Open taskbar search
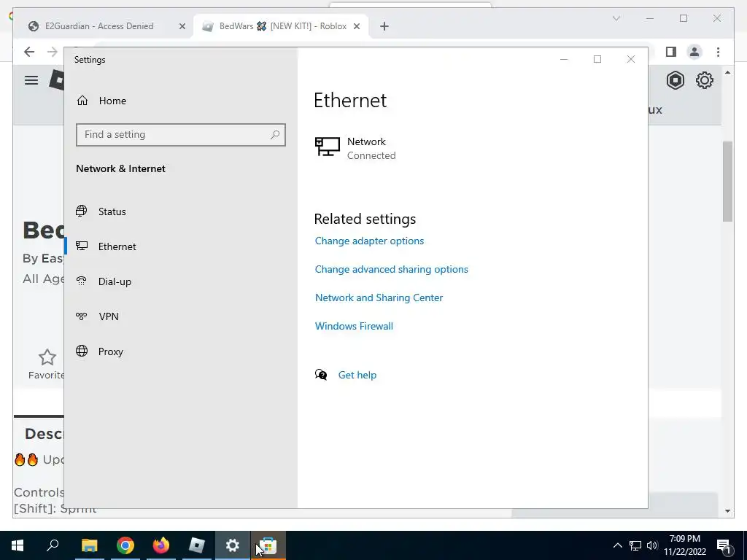Viewport: 747px width, 560px height. point(53,545)
